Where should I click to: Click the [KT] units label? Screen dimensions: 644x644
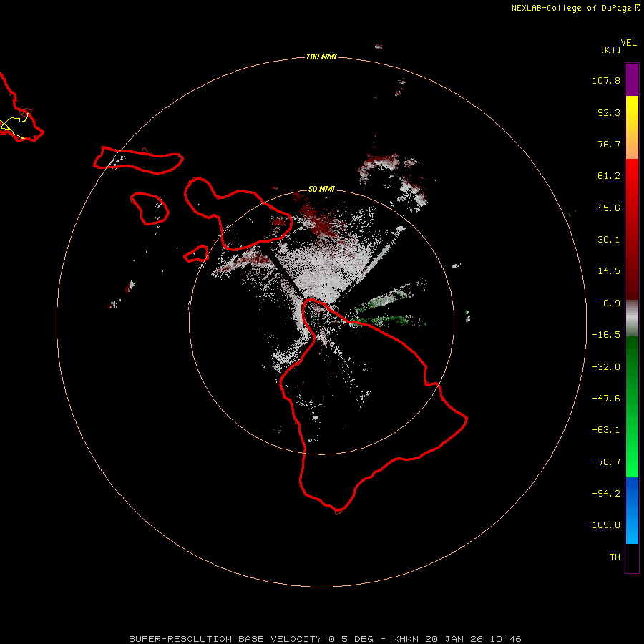coord(610,49)
